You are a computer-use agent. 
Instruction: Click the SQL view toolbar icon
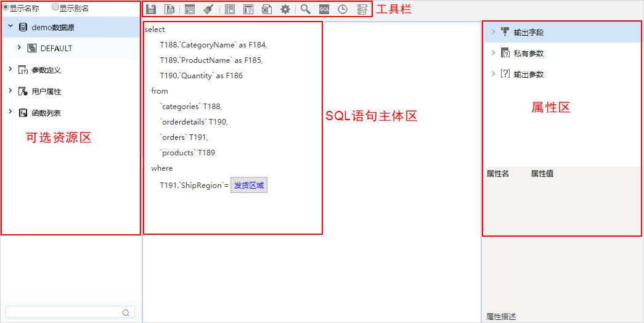coord(324,9)
